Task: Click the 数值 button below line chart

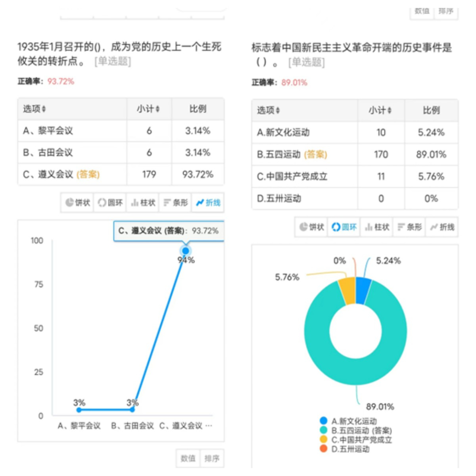Action: (188, 459)
